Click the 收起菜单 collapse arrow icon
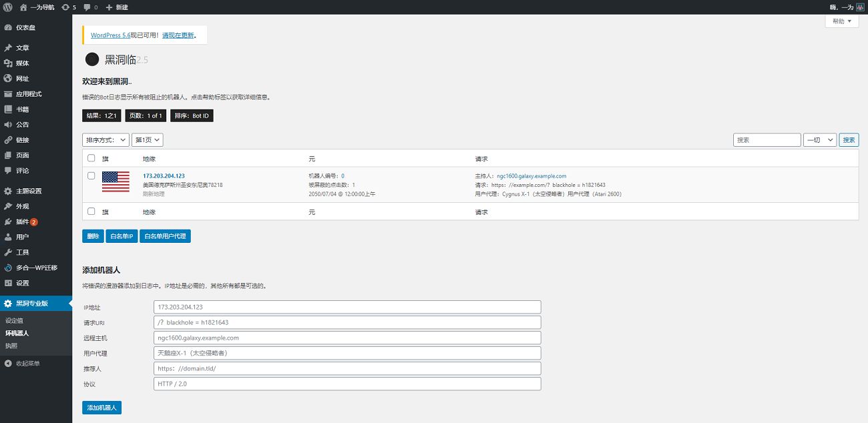 click(x=8, y=364)
